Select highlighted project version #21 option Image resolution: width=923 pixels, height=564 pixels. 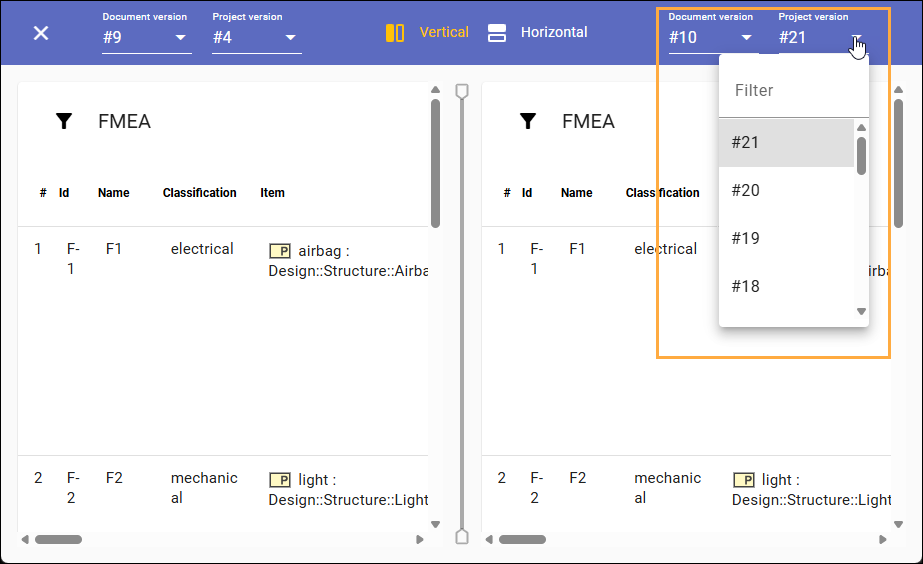tap(746, 142)
